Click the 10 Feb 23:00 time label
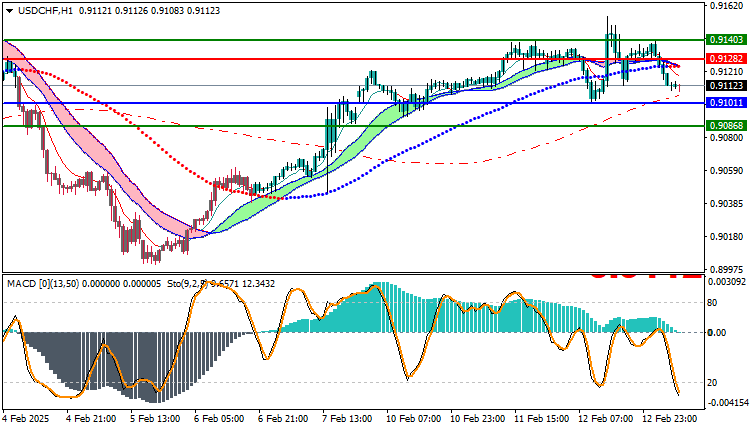The image size is (750, 430). [478, 419]
